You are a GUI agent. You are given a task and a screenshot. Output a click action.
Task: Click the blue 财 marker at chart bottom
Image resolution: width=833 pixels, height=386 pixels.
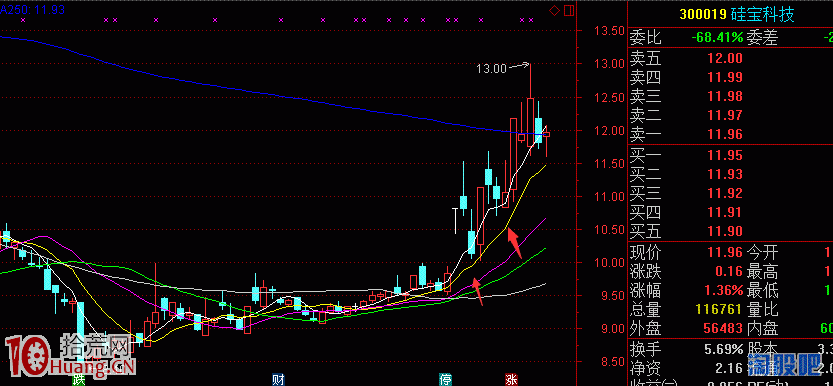point(278,380)
